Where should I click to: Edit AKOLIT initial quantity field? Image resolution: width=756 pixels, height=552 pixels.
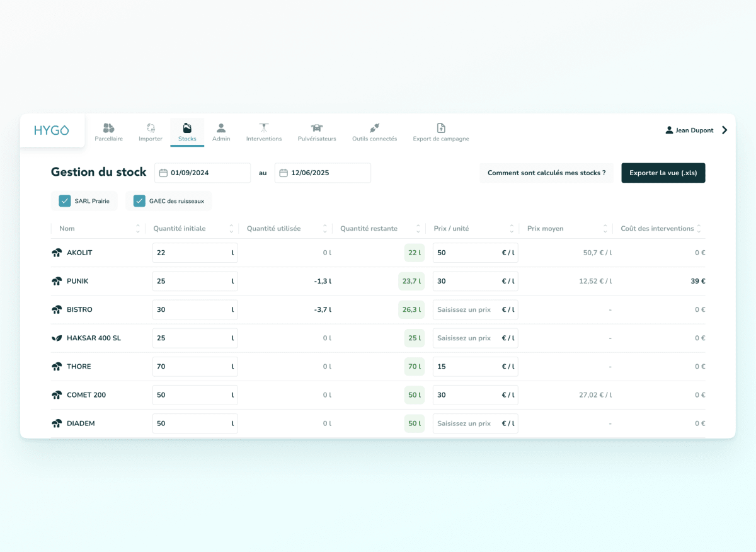pos(195,253)
